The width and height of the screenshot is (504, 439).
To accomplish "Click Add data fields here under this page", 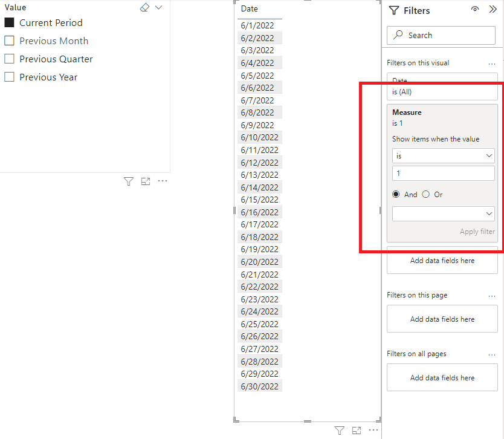I will pyautogui.click(x=442, y=319).
